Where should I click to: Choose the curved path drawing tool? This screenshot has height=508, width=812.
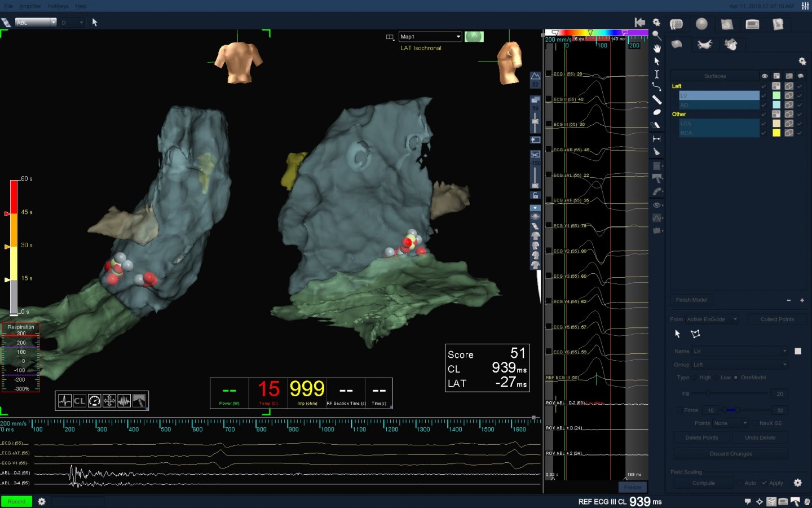pyautogui.click(x=657, y=87)
